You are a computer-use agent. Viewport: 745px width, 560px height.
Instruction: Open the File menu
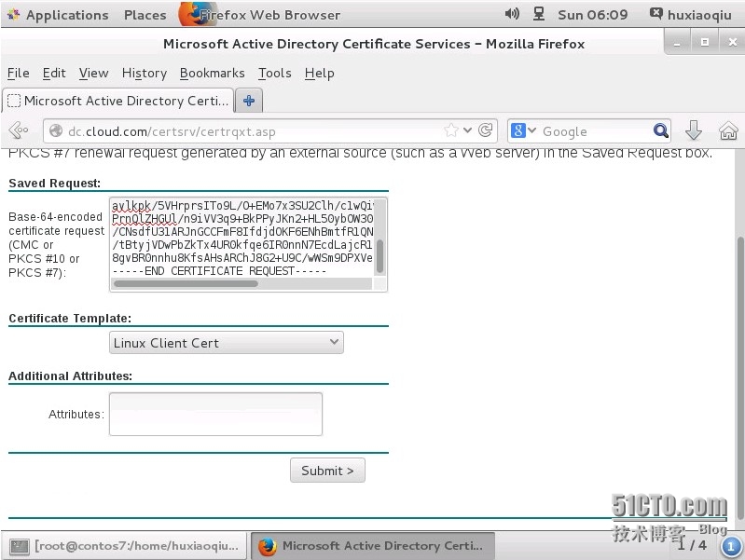click(19, 74)
